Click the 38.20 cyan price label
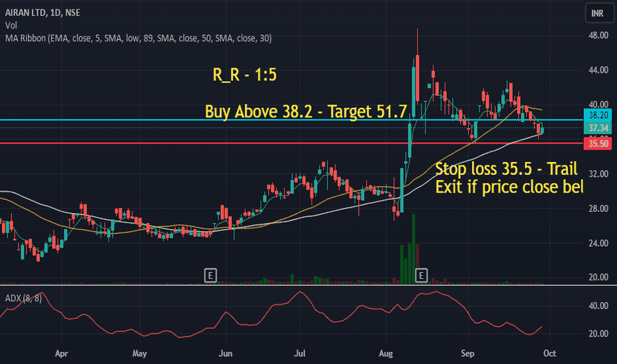Screen dimensions: 617x364 [598, 115]
